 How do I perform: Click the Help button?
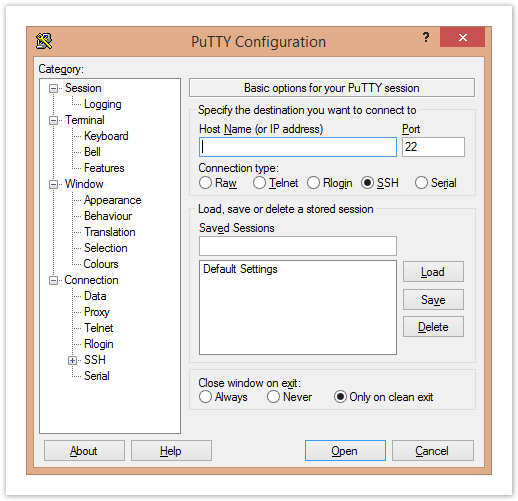(171, 451)
